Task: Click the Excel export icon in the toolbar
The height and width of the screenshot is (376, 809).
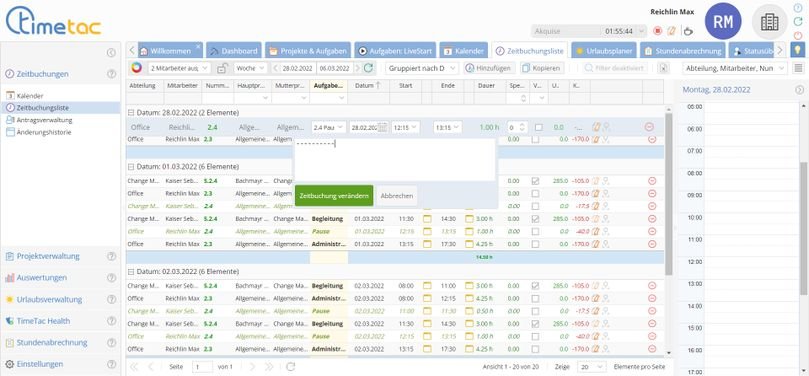Action: pyautogui.click(x=664, y=68)
